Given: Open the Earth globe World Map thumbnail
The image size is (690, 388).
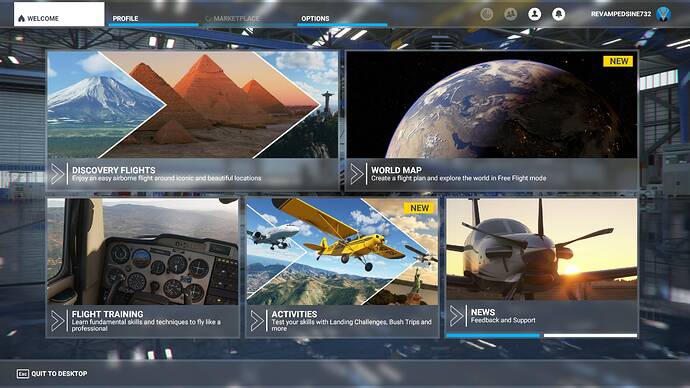Looking at the screenshot, I should (492, 104).
